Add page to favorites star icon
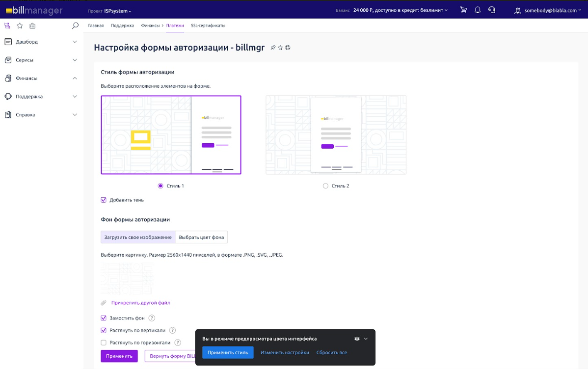This screenshot has width=588, height=369. click(280, 48)
